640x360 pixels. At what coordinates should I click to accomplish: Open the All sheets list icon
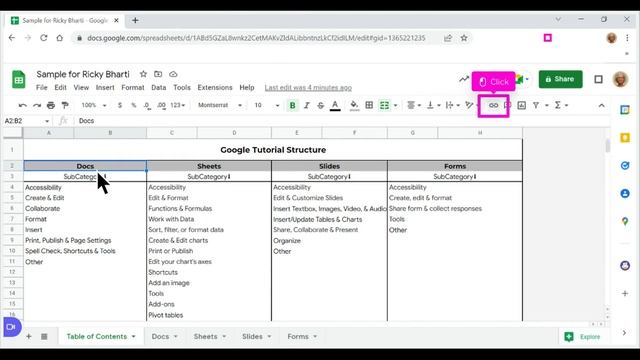44,336
